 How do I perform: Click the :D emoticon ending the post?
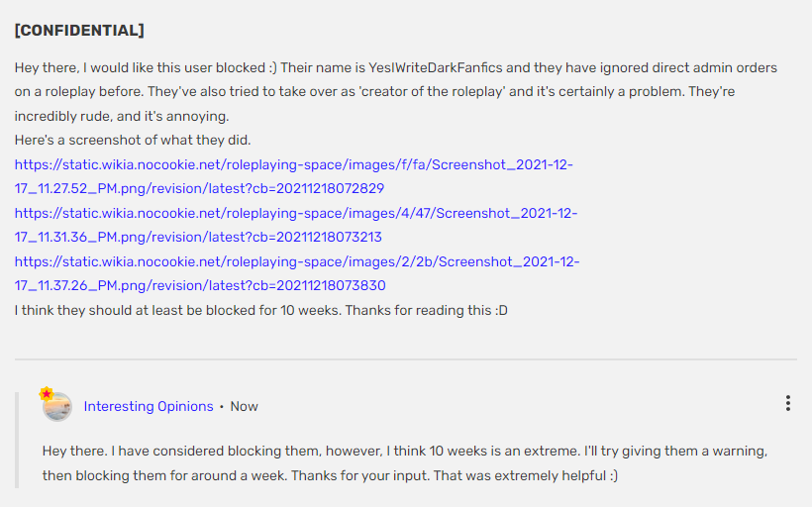click(499, 310)
